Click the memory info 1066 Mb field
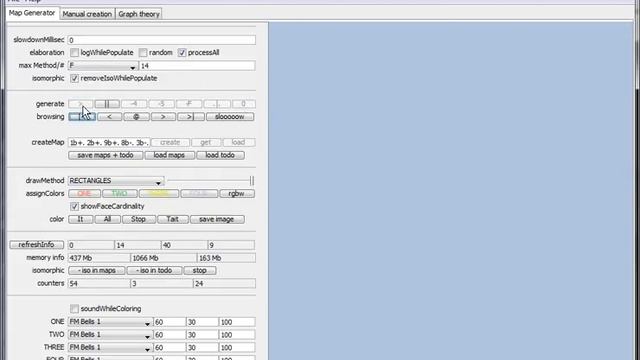This screenshot has height=360, width=640. [x=164, y=258]
